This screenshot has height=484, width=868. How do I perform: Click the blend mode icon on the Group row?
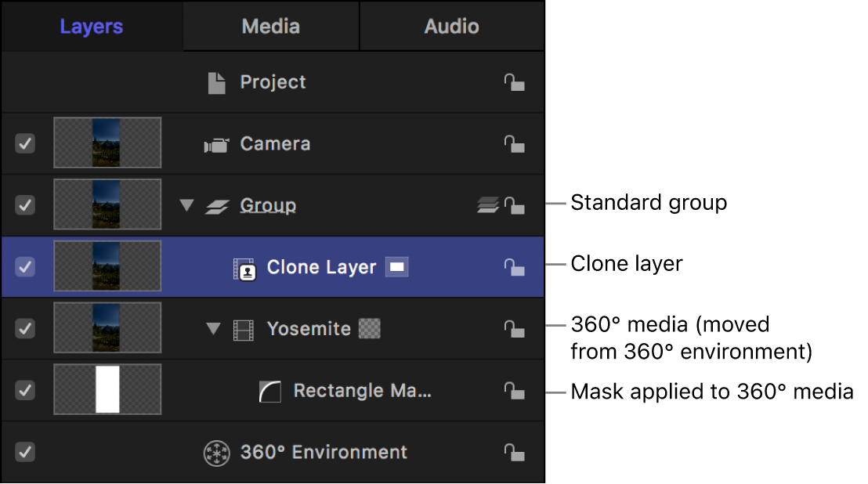point(487,204)
